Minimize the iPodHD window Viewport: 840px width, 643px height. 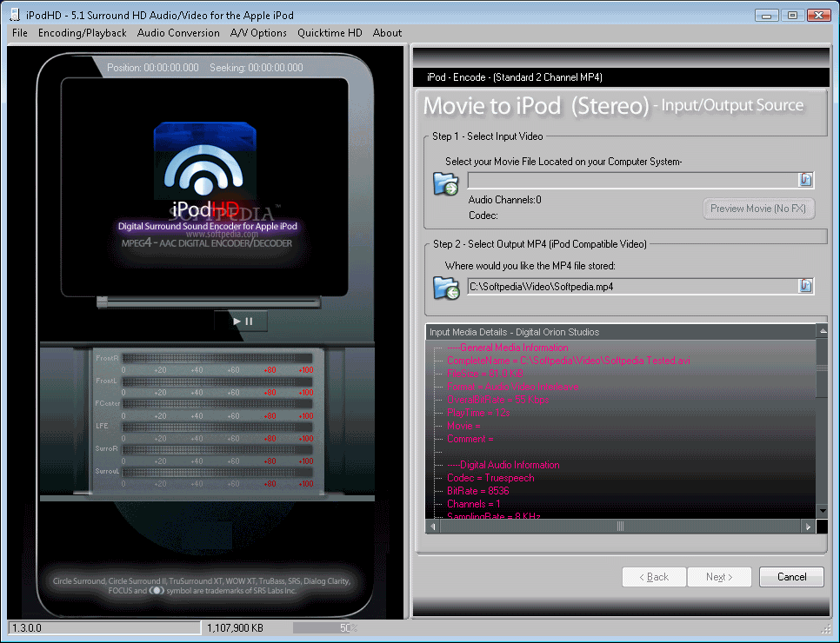[767, 15]
